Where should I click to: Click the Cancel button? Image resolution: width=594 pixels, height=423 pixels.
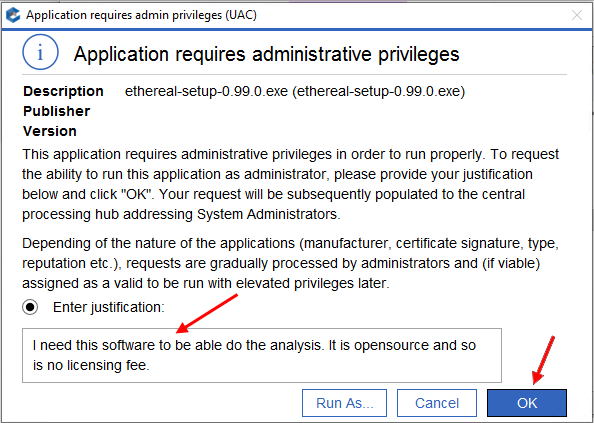click(437, 403)
